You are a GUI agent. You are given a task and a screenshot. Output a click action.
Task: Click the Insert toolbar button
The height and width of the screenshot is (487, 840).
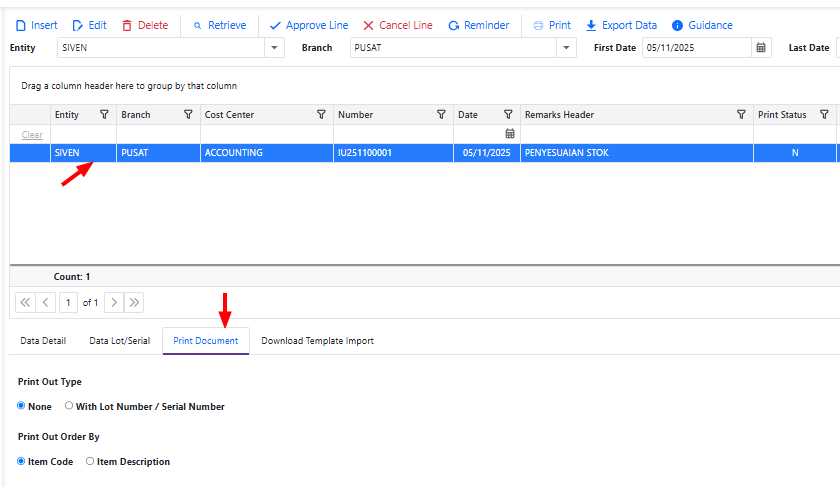pos(36,25)
